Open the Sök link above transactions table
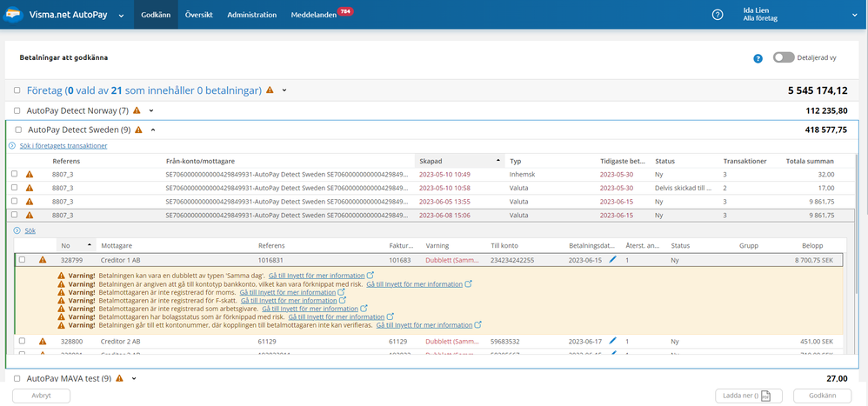The width and height of the screenshot is (868, 406). click(30, 230)
